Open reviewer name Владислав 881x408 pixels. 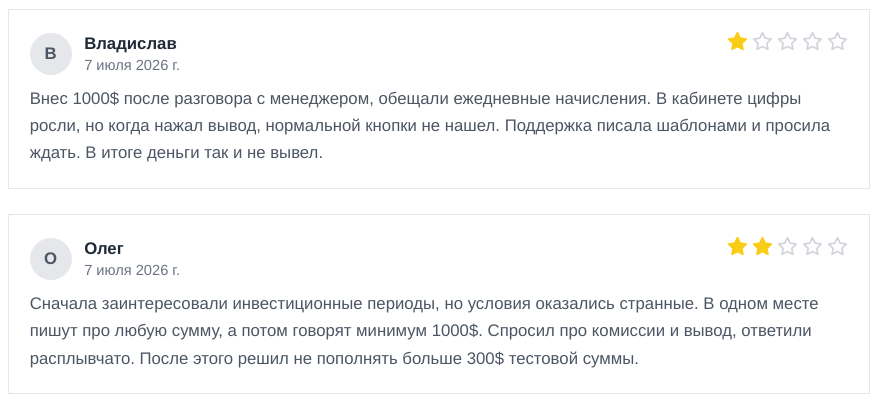(130, 43)
